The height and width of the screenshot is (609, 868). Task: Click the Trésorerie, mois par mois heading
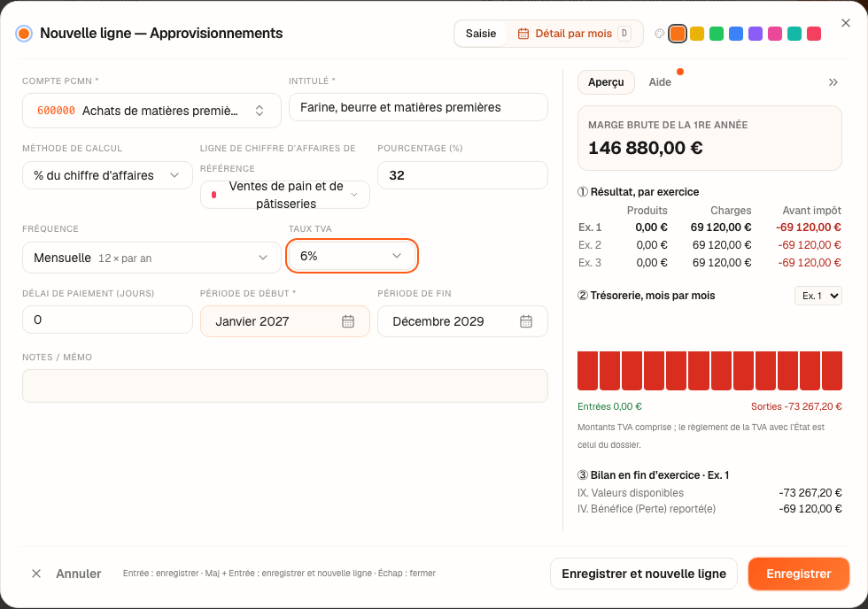click(646, 296)
